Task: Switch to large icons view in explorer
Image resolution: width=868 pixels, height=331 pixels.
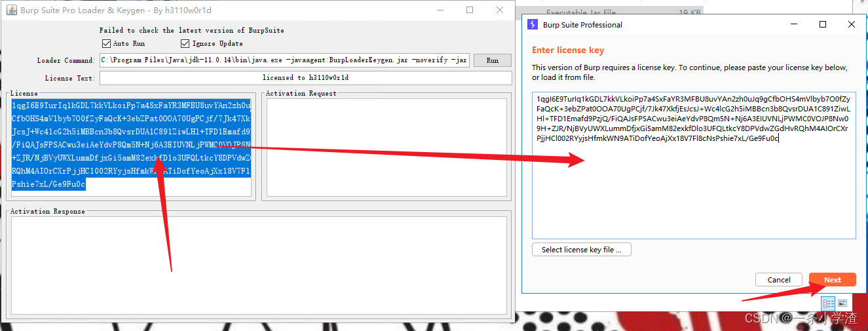Action: 842,303
